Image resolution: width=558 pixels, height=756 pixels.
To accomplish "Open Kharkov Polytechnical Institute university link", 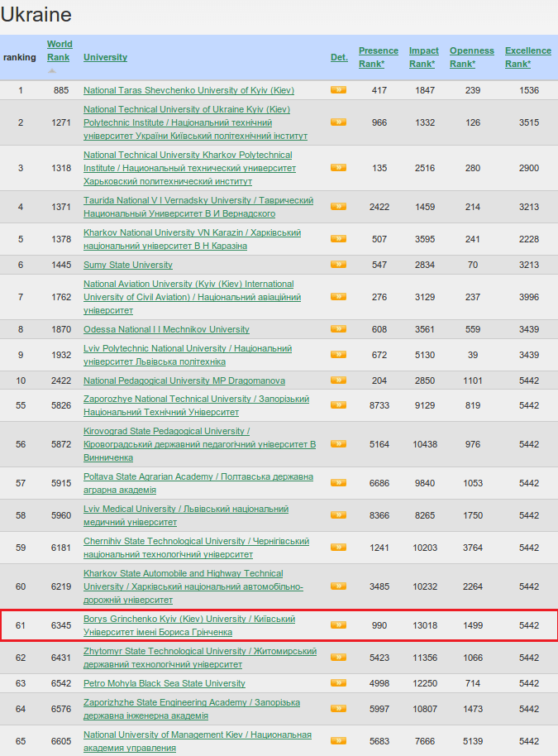I will [x=189, y=168].
